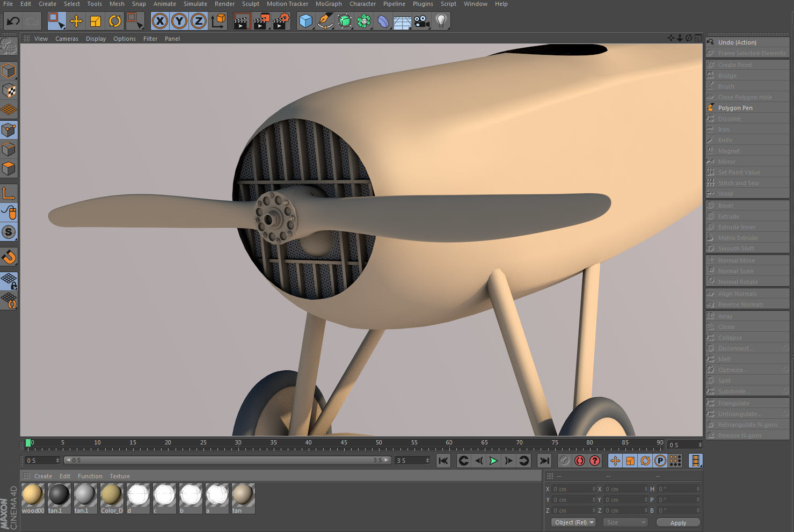Viewport: 794px width, 532px height.
Task: Open the Array modeling objects icon
Action: 364,21
